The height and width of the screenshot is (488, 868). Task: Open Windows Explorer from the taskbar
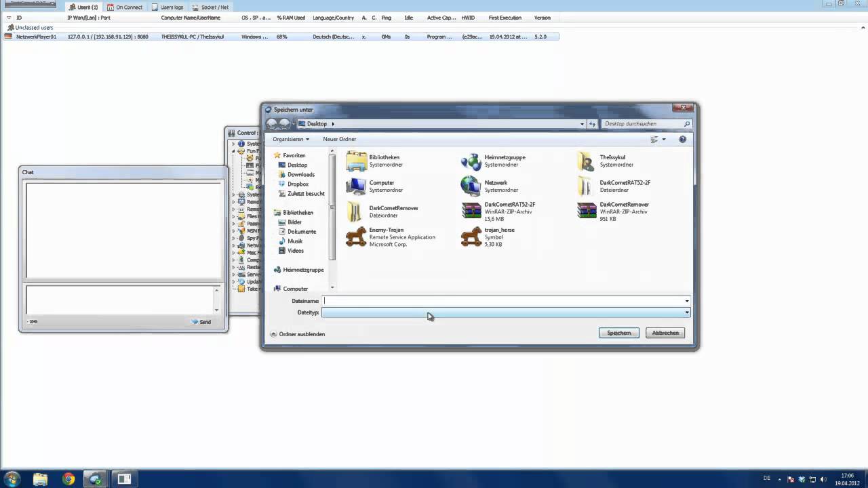point(40,479)
